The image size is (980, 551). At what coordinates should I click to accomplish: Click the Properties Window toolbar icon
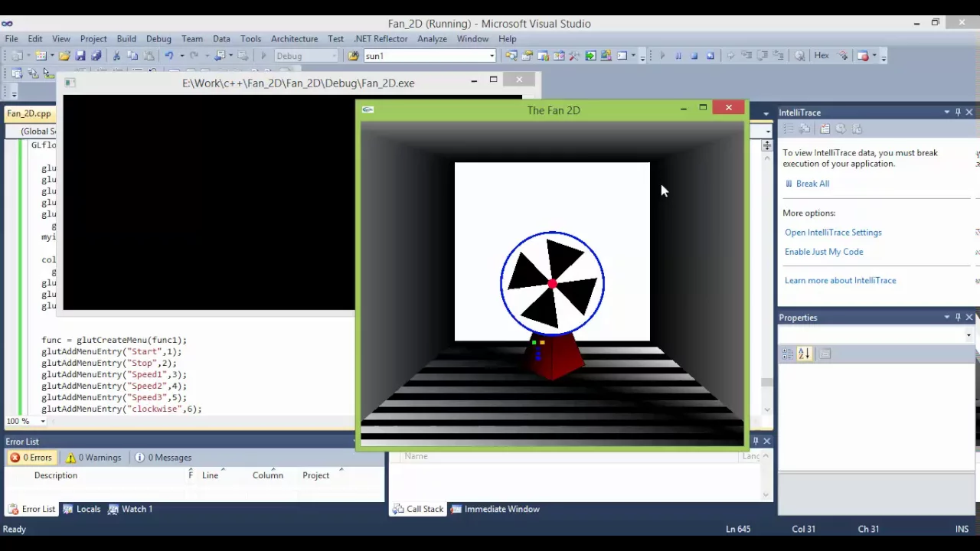pos(527,56)
